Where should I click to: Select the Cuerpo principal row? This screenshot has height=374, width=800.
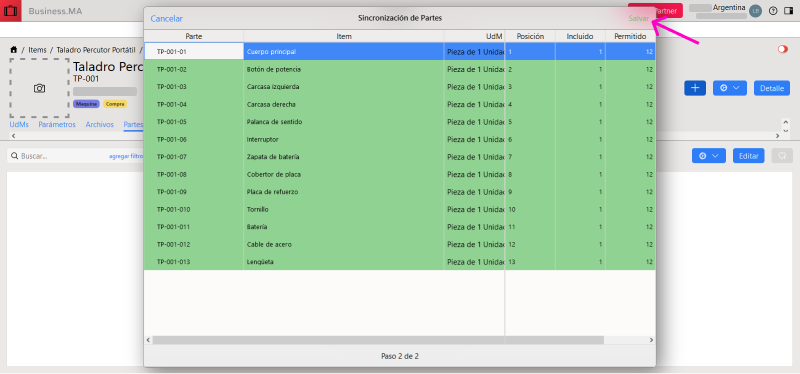[x=400, y=52]
